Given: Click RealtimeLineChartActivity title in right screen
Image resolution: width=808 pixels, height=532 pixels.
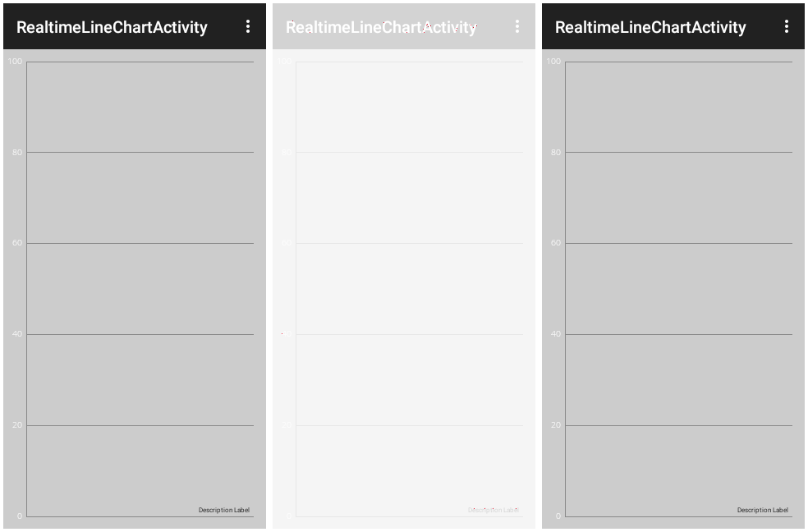Looking at the screenshot, I should pyautogui.click(x=650, y=27).
